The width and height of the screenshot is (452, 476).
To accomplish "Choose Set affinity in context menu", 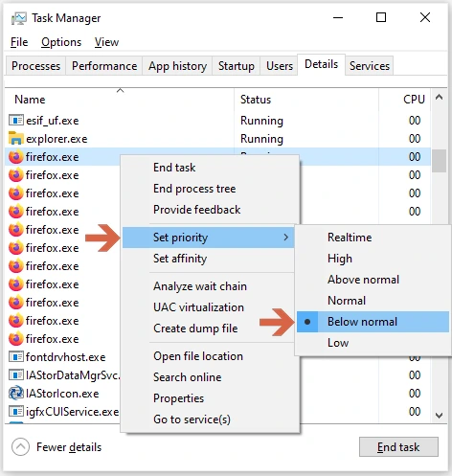I will pyautogui.click(x=208, y=259).
